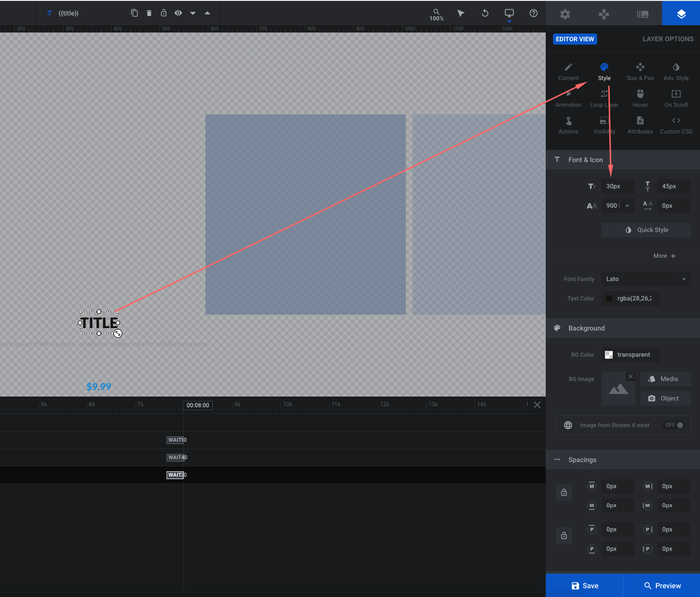Open Hover settings section
Screen dimensions: 700x597
(x=640, y=99)
